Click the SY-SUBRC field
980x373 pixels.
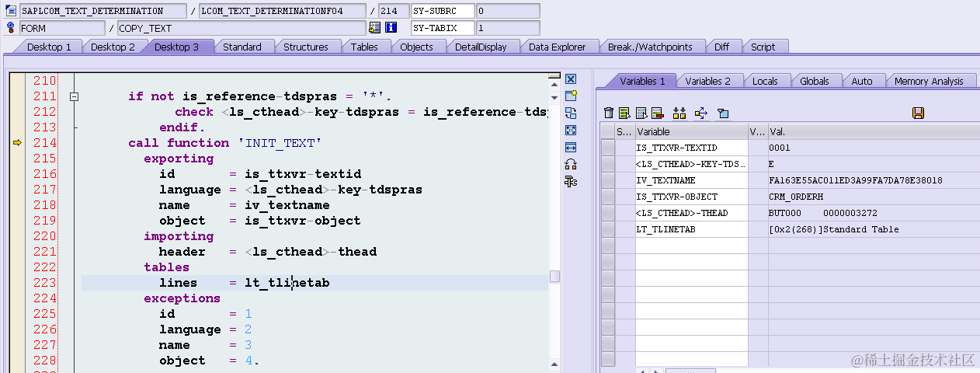tap(443, 11)
